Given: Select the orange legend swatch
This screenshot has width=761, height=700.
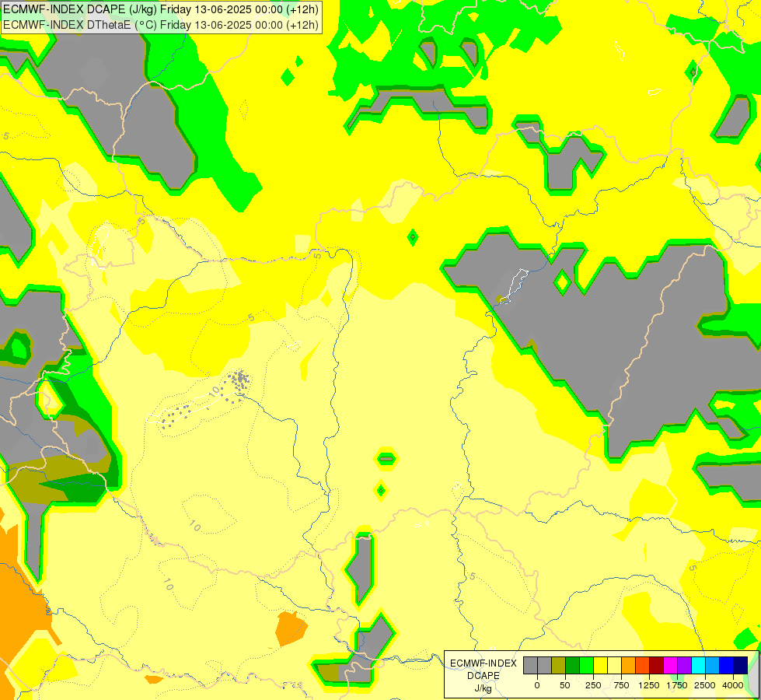Looking at the screenshot, I should click(x=629, y=666).
